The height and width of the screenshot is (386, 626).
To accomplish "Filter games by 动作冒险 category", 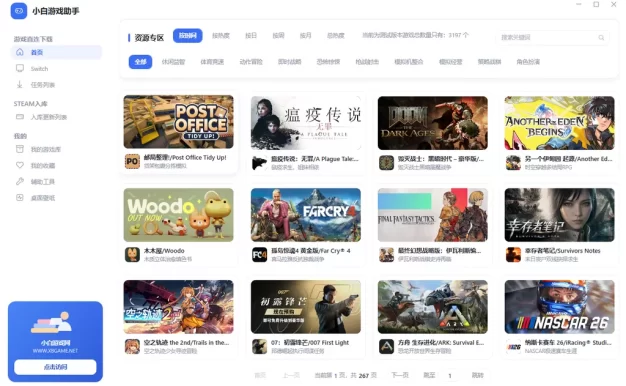I will (251, 62).
